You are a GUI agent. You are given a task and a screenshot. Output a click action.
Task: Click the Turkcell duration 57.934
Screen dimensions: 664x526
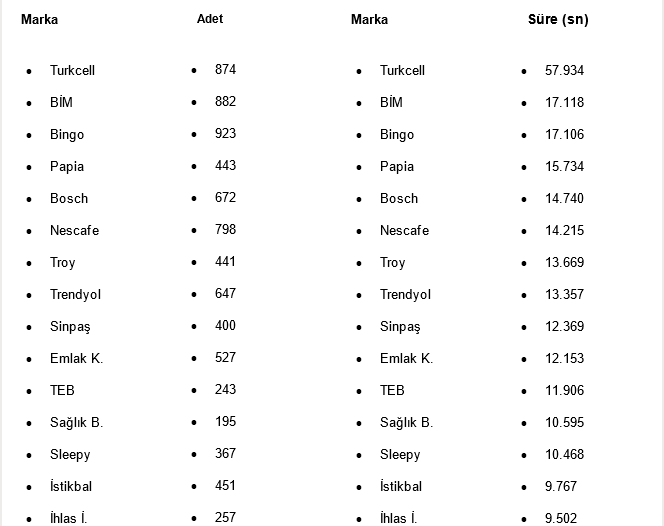564,71
